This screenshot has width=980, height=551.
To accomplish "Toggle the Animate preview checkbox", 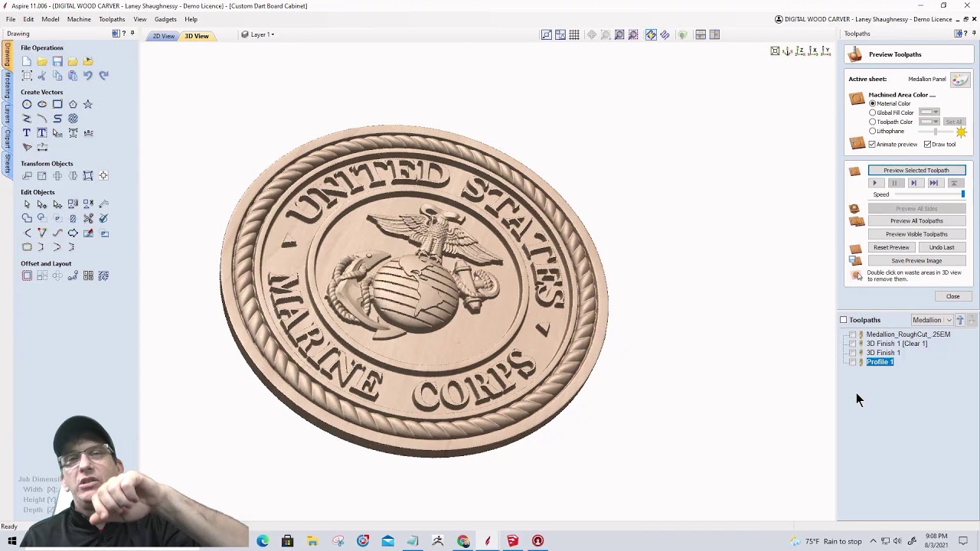I will click(x=872, y=144).
